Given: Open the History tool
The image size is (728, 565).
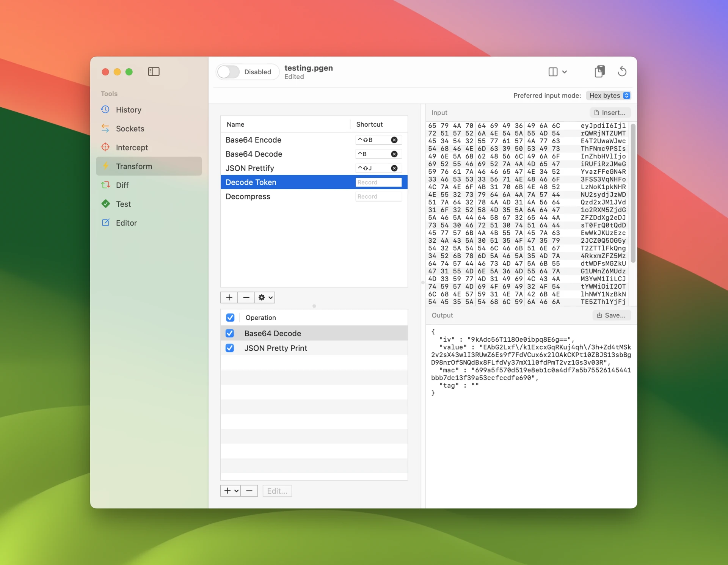Looking at the screenshot, I should point(129,110).
